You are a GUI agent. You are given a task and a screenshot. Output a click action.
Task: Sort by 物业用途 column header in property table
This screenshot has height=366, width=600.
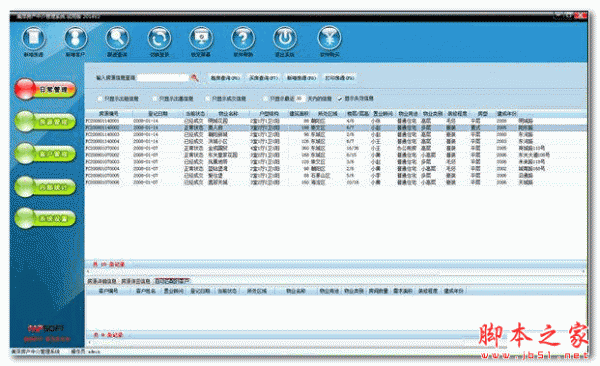(408, 114)
